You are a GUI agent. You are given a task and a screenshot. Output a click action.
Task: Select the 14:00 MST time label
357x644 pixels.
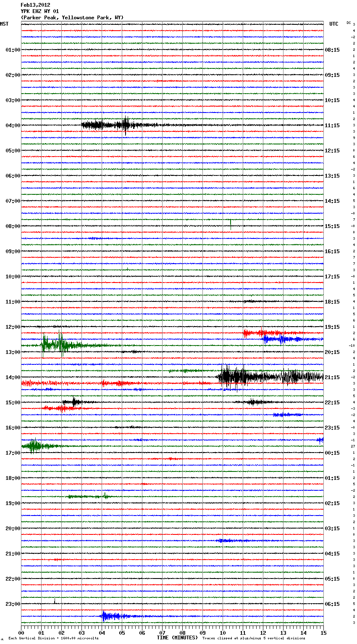[x=13, y=377]
